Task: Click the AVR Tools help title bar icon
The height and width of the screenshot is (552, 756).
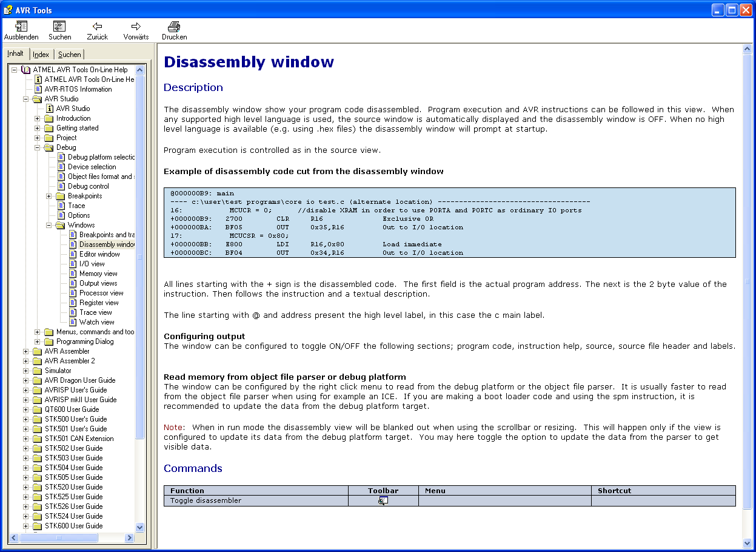Action: click(8, 10)
